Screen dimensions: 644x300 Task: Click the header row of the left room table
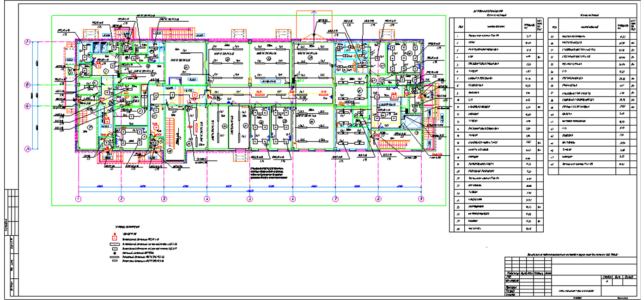coord(498,25)
